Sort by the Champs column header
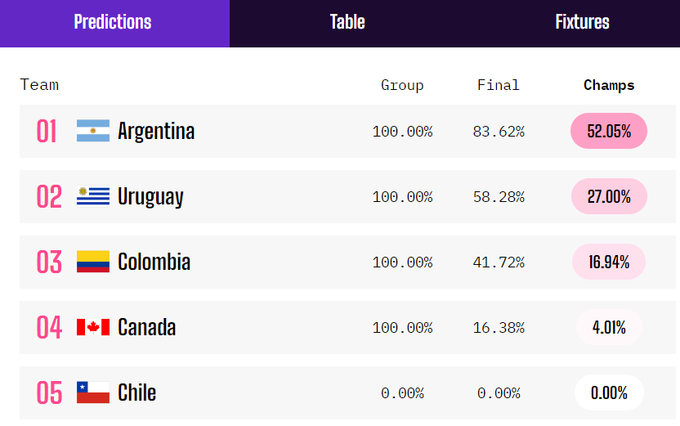Screen dimensions: 680x426 (609, 85)
